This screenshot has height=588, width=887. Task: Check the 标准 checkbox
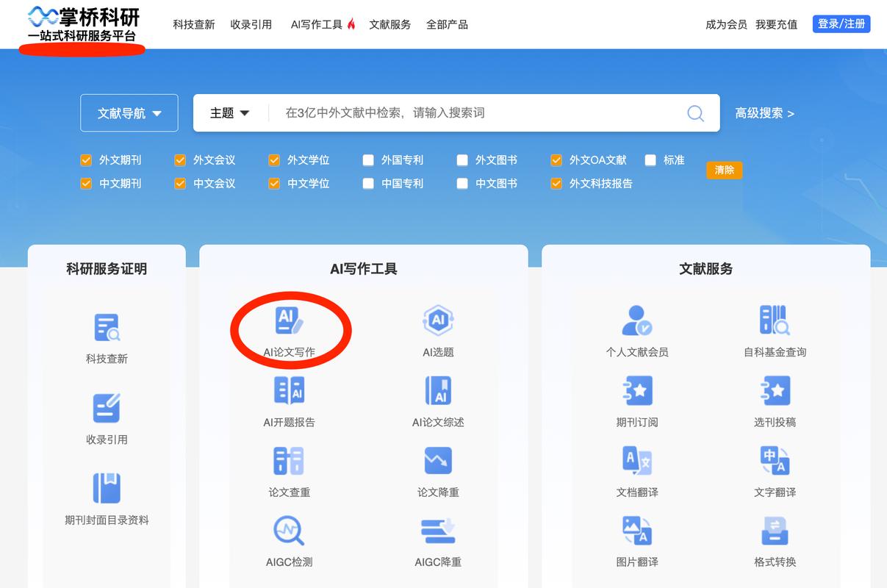tap(650, 160)
